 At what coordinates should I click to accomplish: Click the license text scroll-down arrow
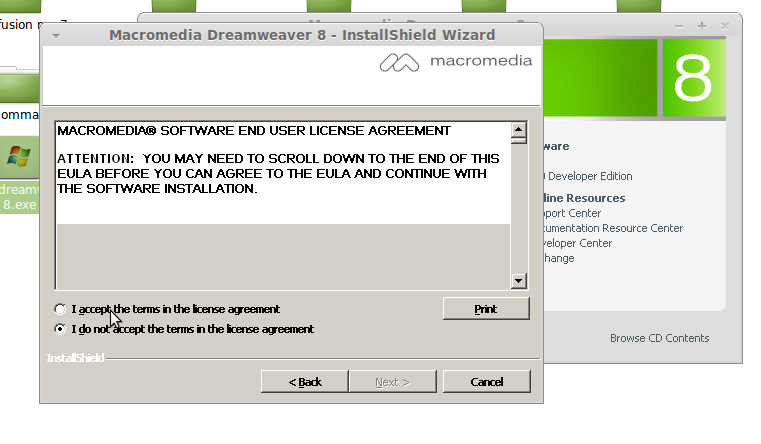(x=518, y=280)
